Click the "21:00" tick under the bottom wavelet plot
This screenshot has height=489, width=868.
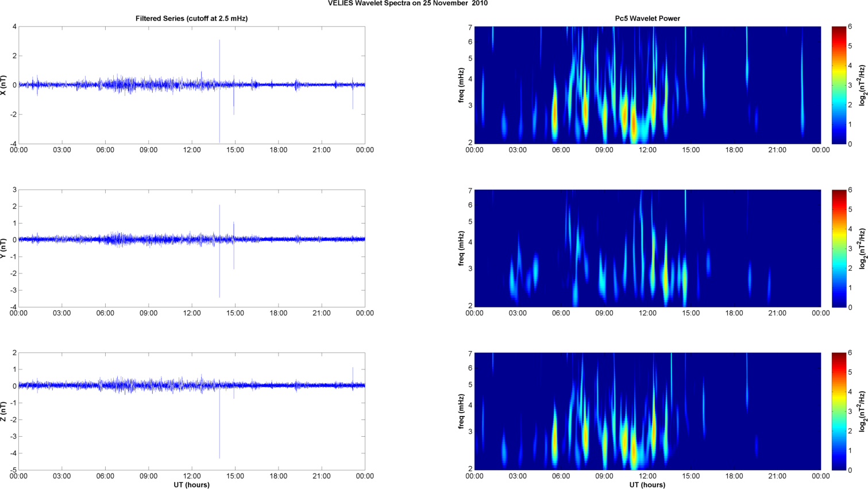(x=778, y=476)
